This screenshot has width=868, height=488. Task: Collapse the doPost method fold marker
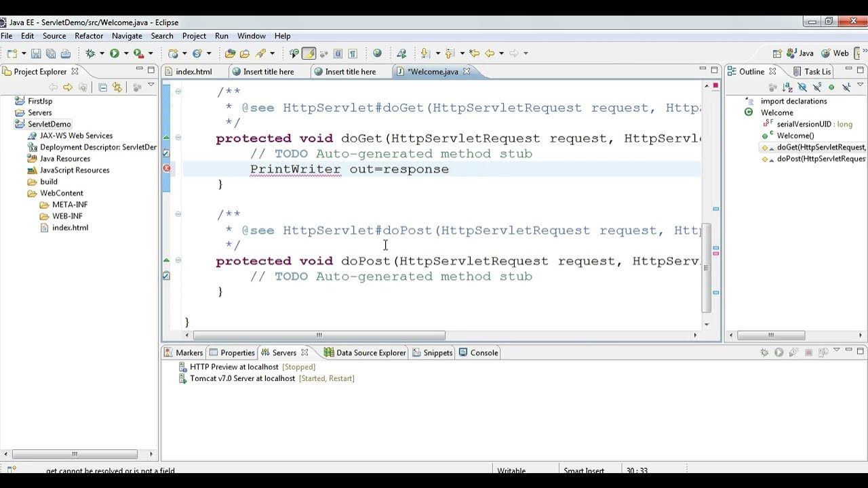178,260
